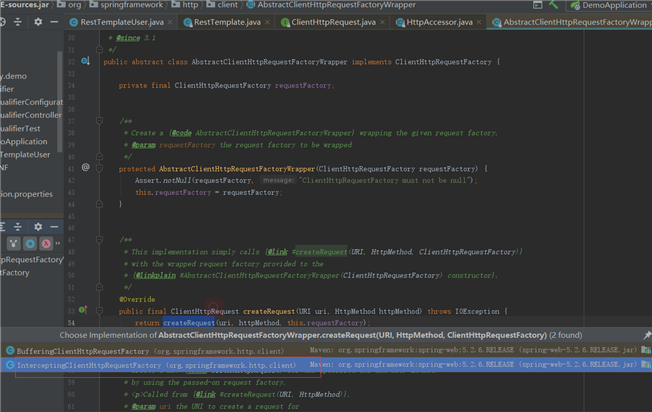652x412 pixels.
Task: Select 'ualifierTest' in project tree
Action: click(20, 128)
